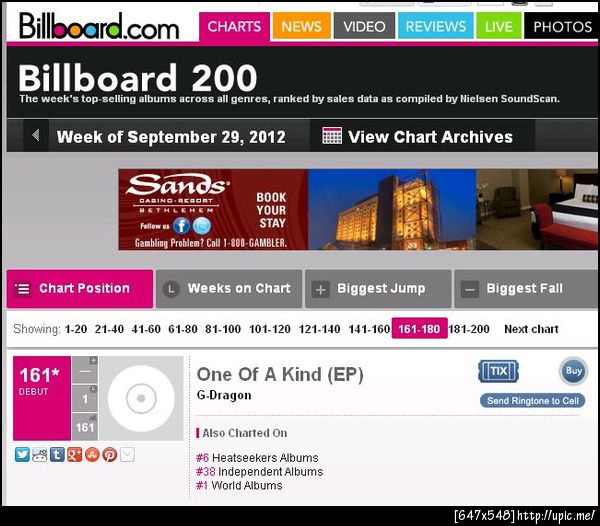The image size is (600, 526).
Task: Click the weeks on chart value 1
Action: [x=85, y=399]
